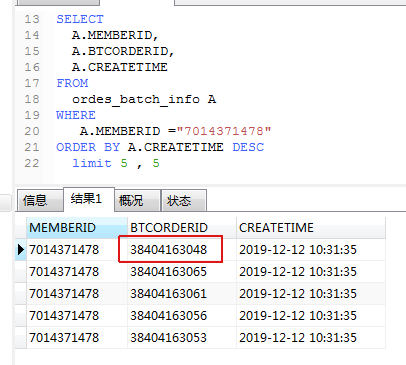Click the DESC keyword
This screenshot has height=365, width=406.
point(248,147)
